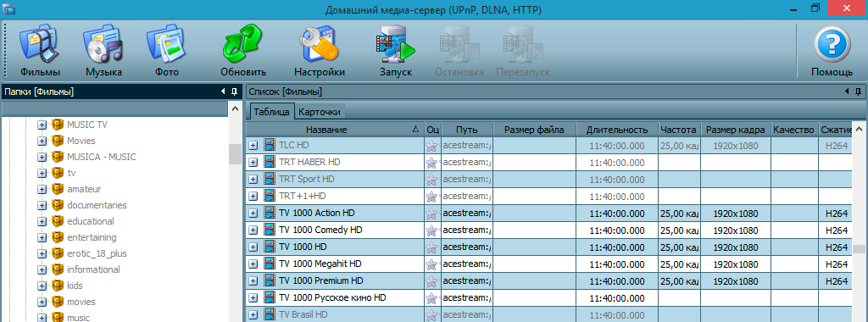Expand the amateur folder
This screenshot has width=868, height=322.
tap(42, 189)
